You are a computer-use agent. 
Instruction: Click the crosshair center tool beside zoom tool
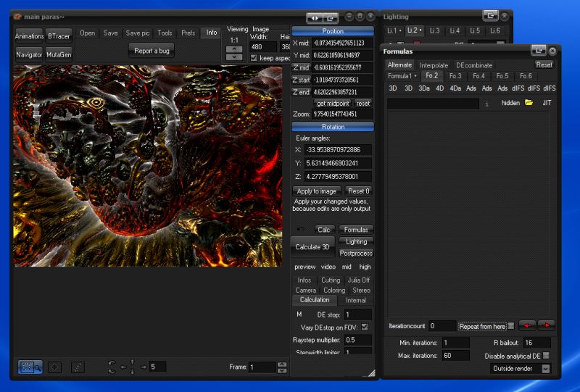coord(55,367)
